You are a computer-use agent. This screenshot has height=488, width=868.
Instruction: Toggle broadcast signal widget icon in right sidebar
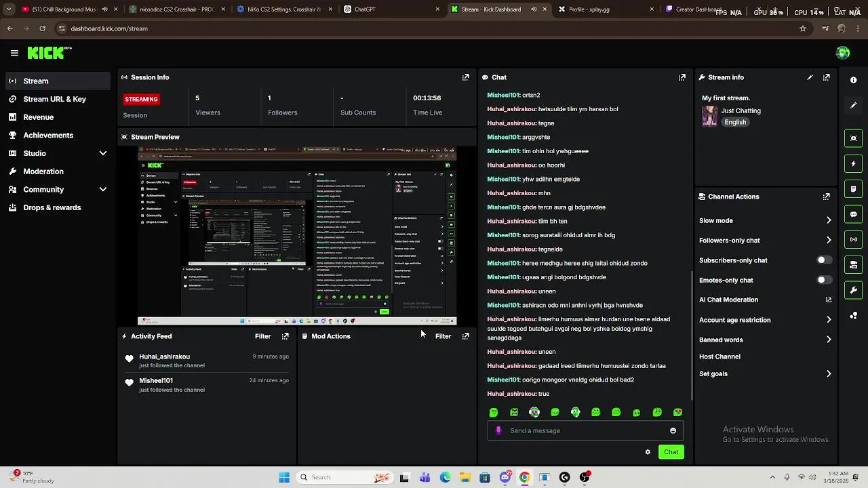pos(853,239)
